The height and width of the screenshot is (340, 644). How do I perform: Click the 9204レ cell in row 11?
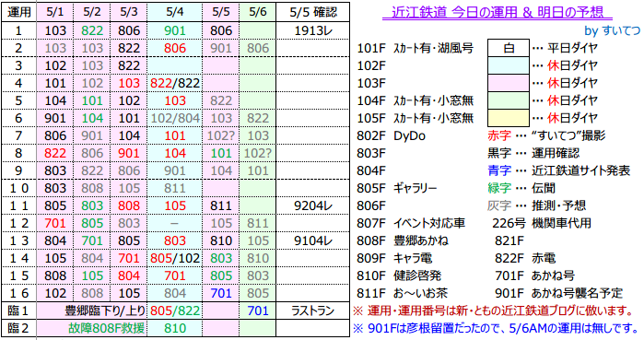313,205
